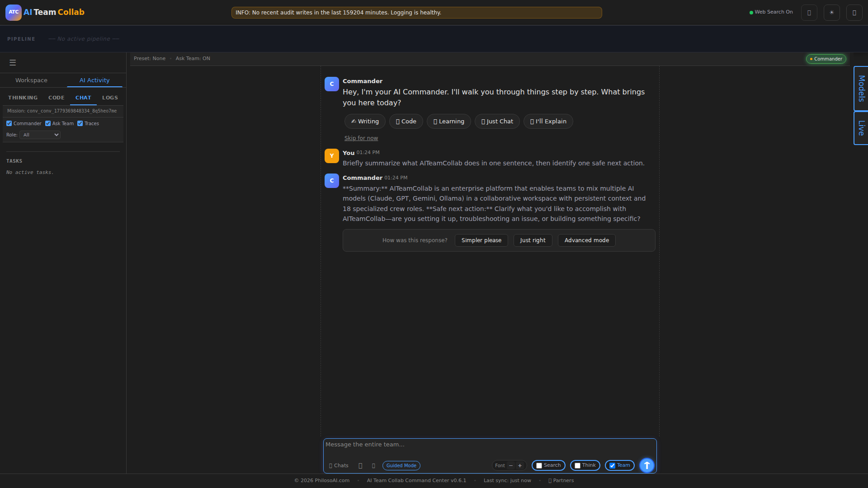
Task: Select the Just Chat chip
Action: [497, 122]
